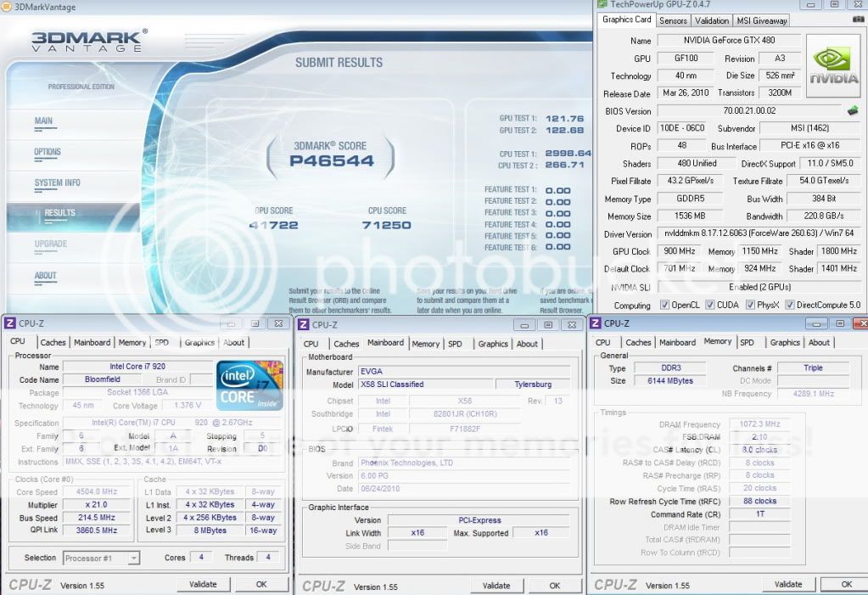Select the About tab in the CPU-Z processor window
The height and width of the screenshot is (595, 868).
[x=233, y=342]
